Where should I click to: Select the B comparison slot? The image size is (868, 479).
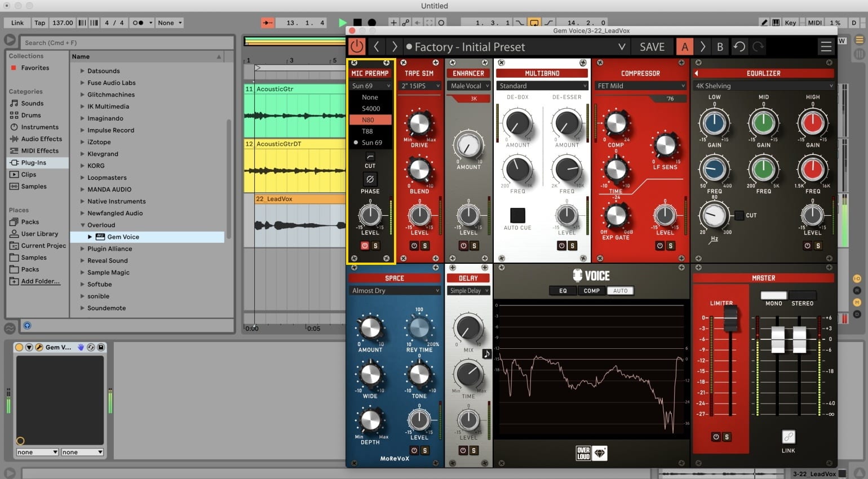click(720, 47)
